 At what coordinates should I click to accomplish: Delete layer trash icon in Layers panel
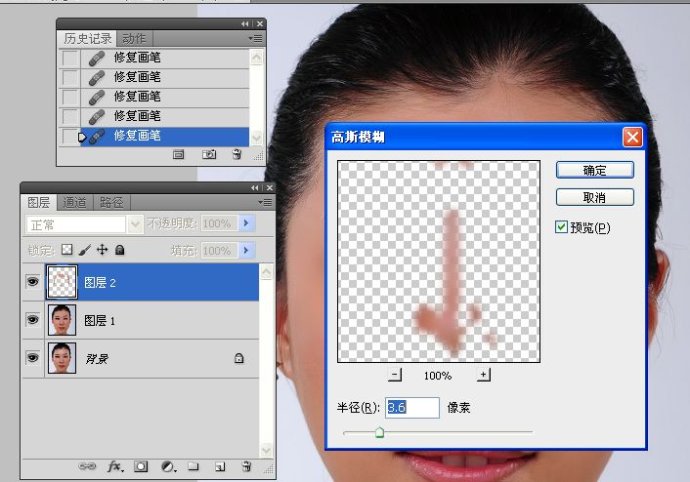[x=246, y=467]
